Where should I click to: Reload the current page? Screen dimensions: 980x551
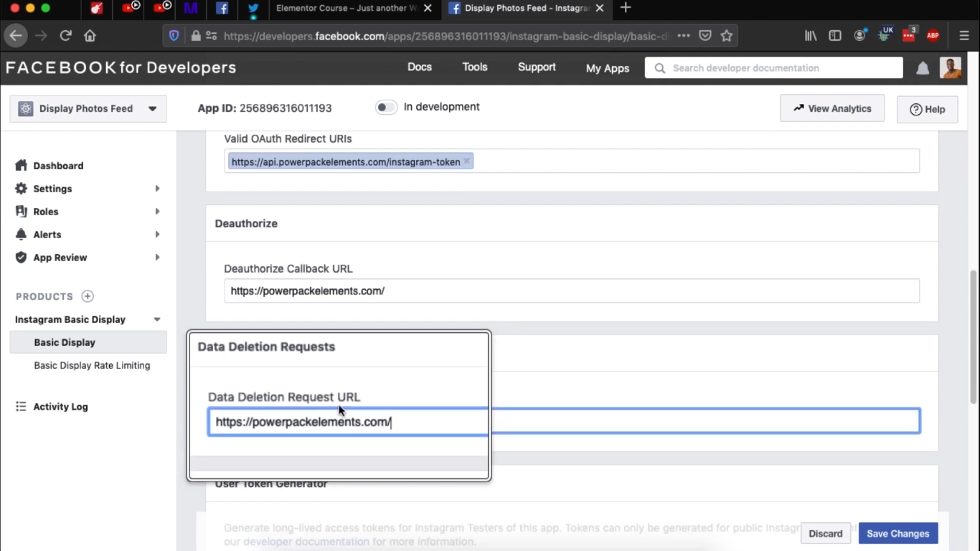coord(65,35)
